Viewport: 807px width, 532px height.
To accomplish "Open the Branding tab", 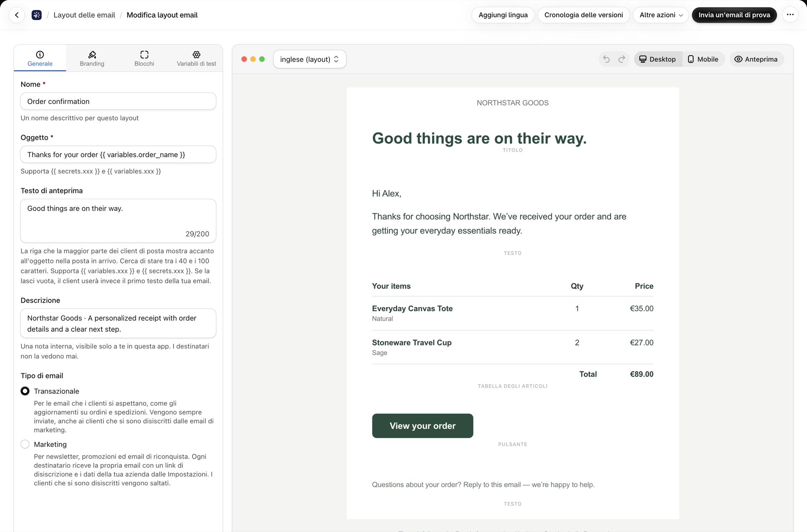I will pos(92,58).
